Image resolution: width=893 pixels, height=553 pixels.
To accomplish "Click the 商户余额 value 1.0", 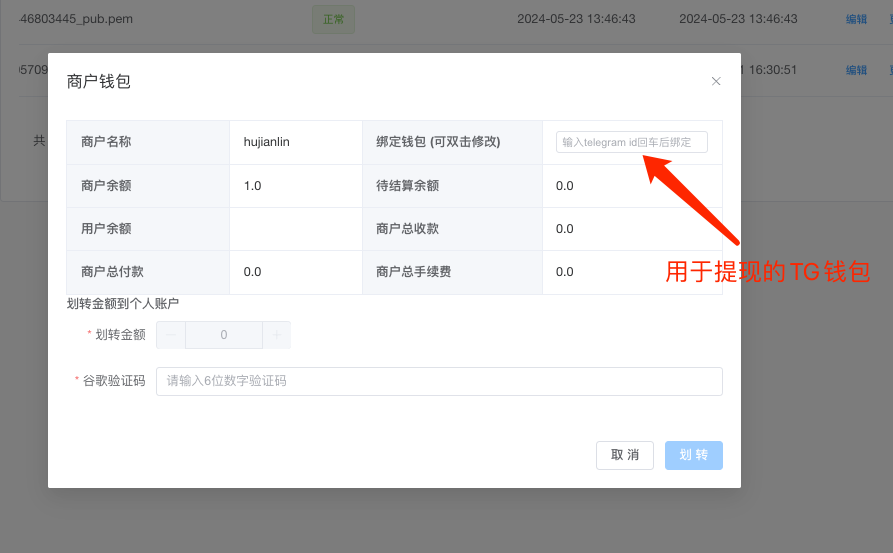I will (253, 186).
